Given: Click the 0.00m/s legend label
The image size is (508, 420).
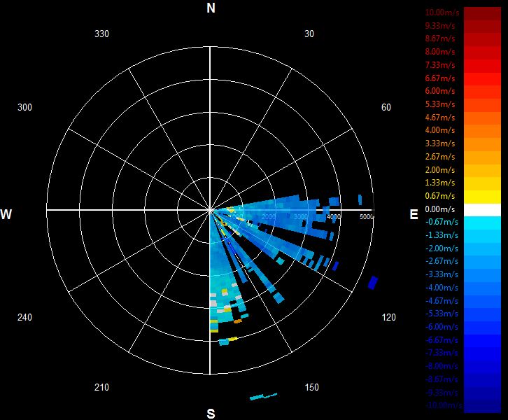Looking at the screenshot, I should pos(440,209).
